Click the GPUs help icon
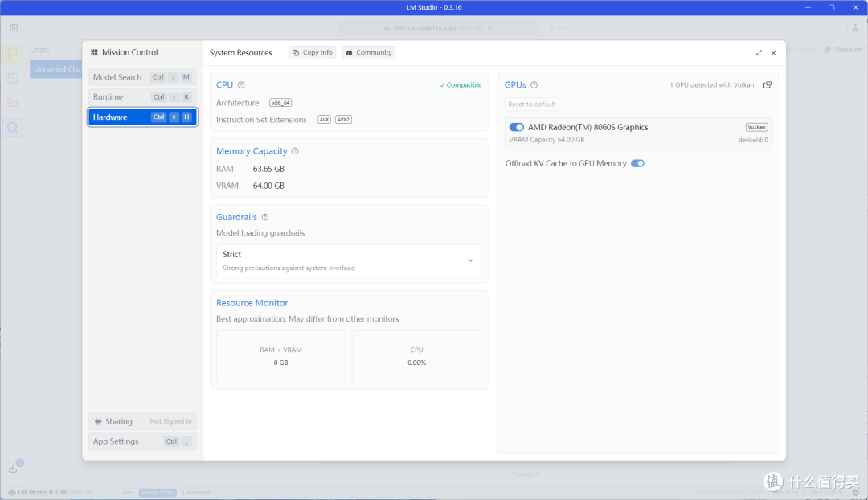868x500 pixels. [x=534, y=85]
